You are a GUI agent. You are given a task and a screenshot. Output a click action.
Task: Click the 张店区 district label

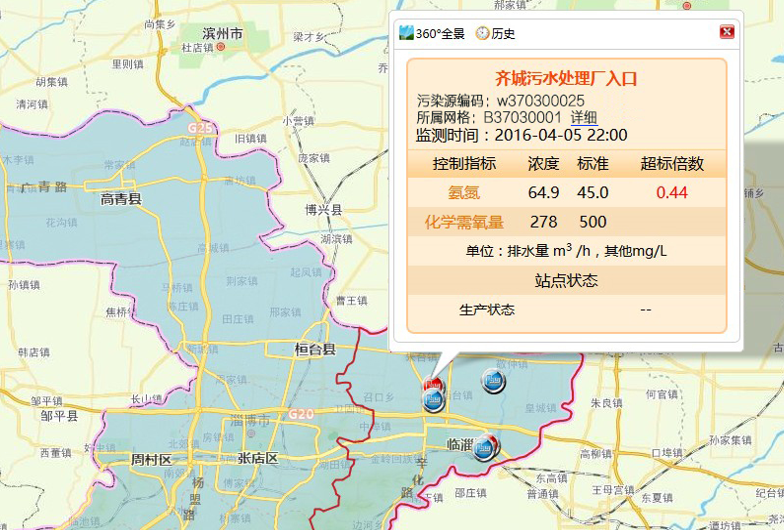point(258,458)
